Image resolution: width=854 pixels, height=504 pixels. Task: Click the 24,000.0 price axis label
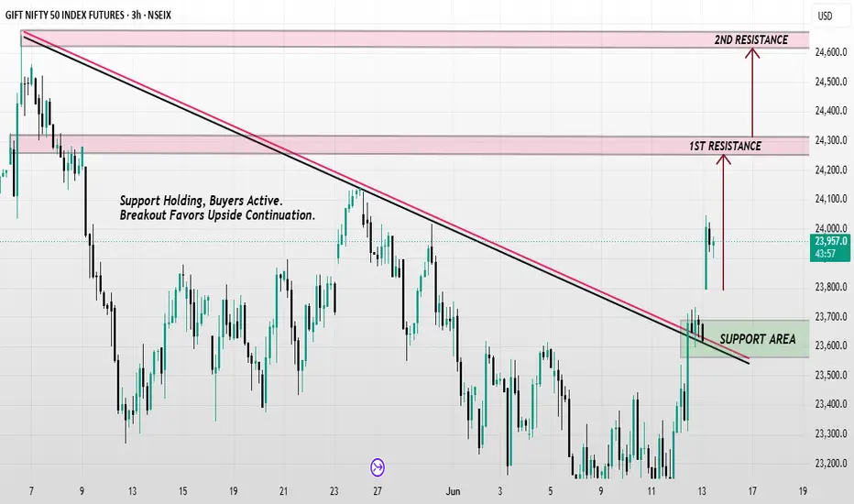(x=831, y=228)
